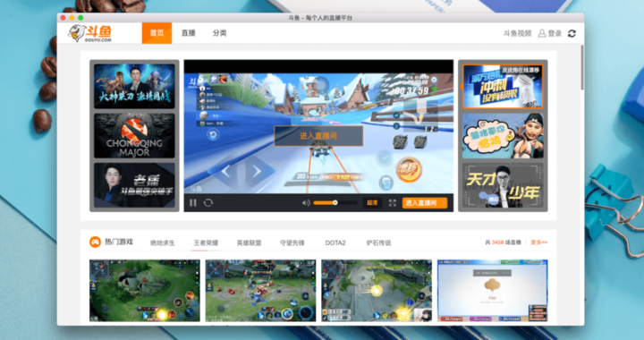Reload the video player stream

208,203
